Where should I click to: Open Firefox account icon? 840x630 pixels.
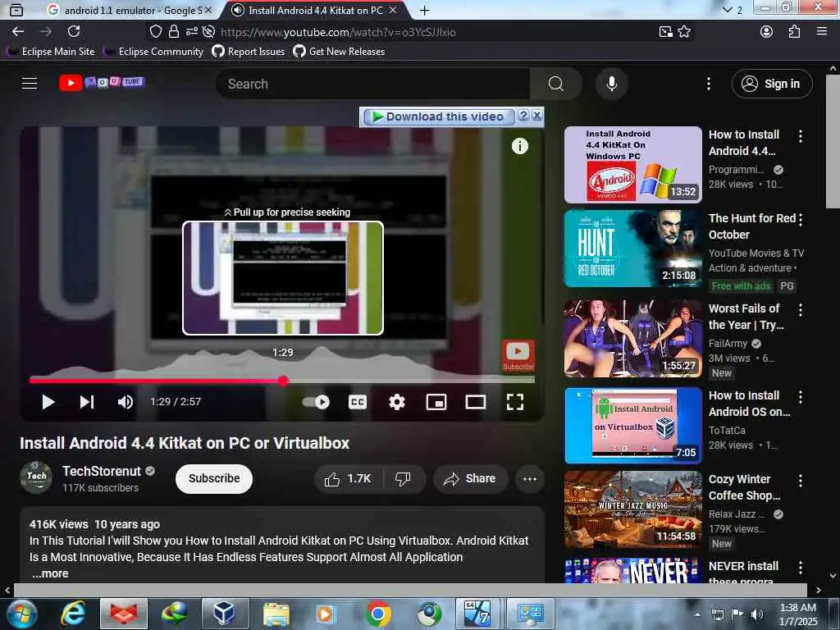(767, 32)
